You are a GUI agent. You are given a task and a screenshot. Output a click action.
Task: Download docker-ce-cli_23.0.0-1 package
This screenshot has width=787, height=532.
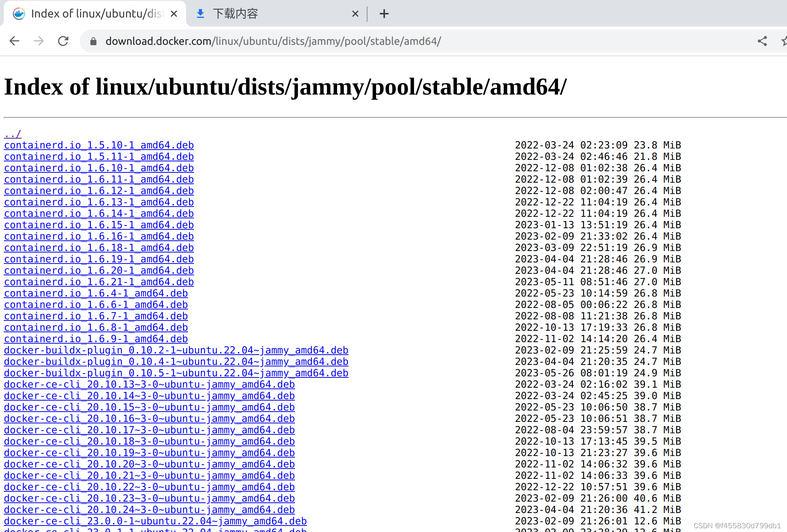pos(155,521)
